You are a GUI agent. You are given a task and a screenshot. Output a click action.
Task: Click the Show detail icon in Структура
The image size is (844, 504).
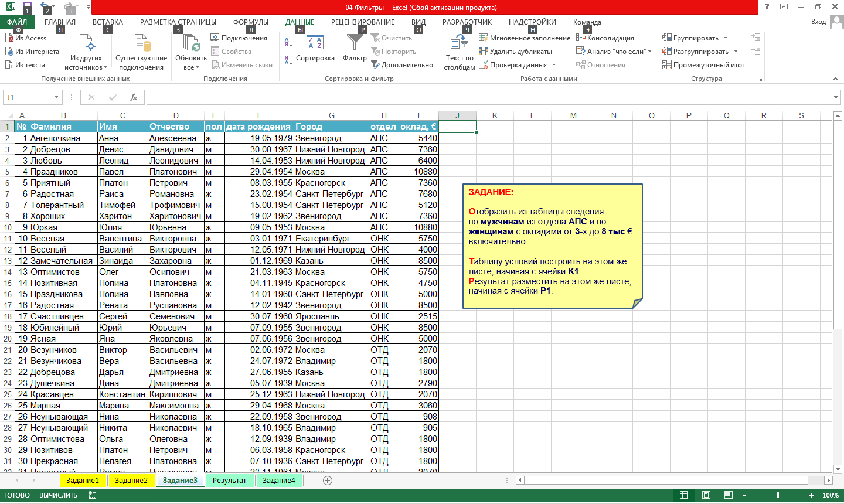(x=755, y=38)
